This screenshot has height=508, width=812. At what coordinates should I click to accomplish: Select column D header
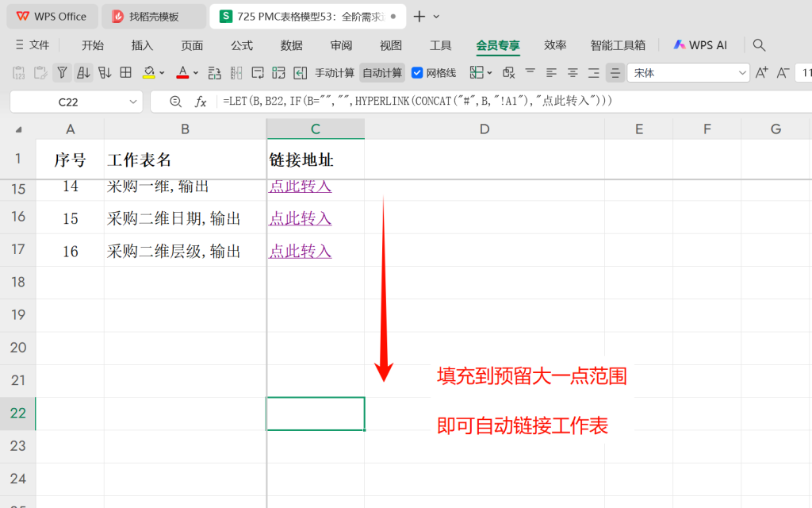[x=485, y=129]
